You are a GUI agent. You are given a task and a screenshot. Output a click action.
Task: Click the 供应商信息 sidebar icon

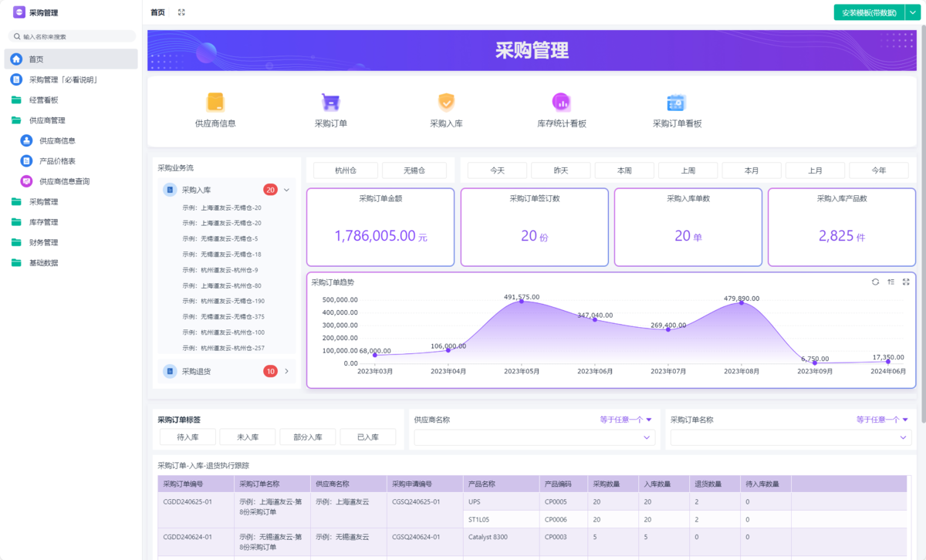point(26,140)
